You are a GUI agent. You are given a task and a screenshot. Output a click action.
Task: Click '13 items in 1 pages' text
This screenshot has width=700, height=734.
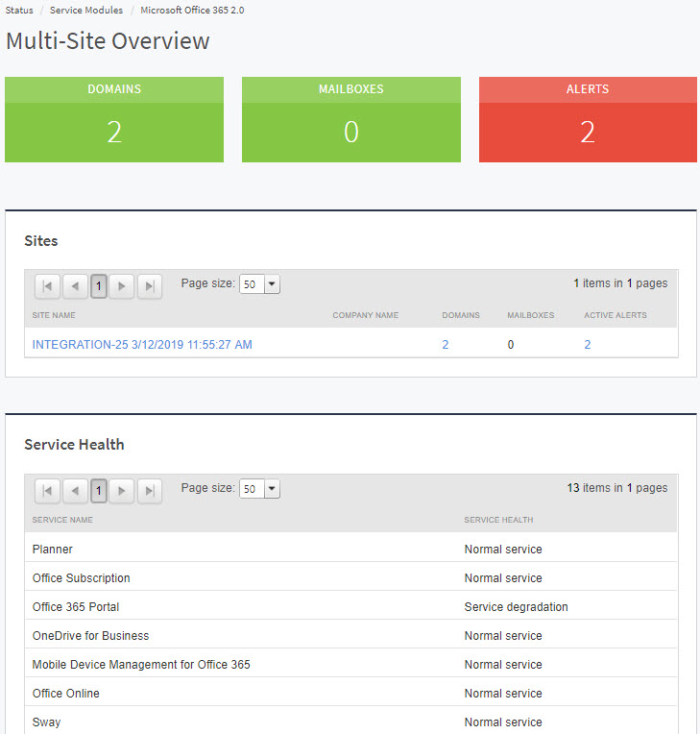tap(617, 488)
